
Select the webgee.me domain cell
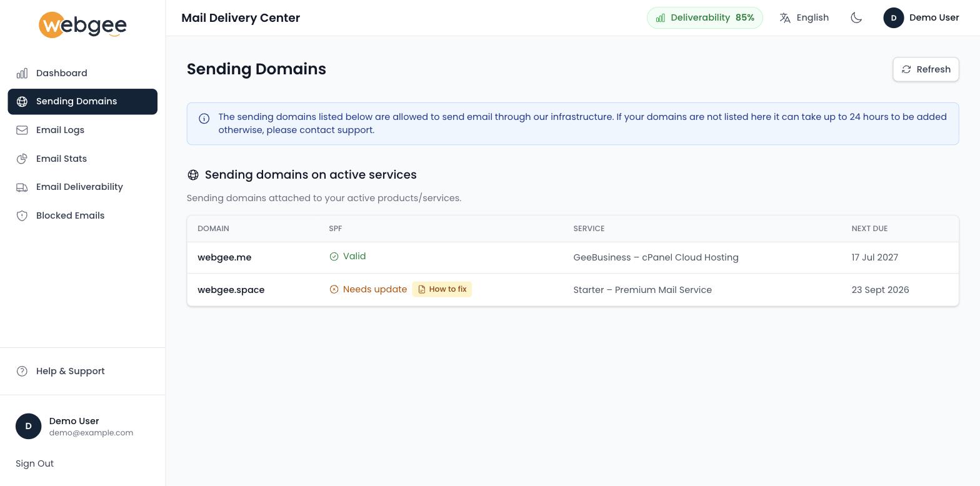tap(224, 257)
